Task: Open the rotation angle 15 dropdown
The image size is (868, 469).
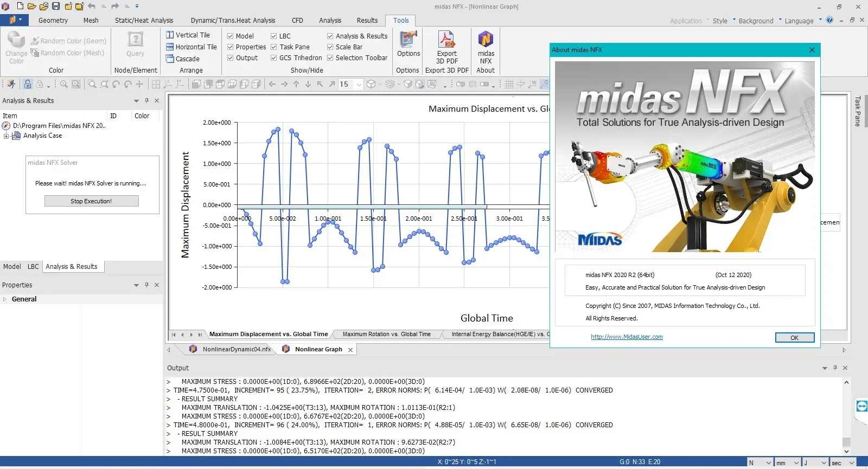Action: pos(359,85)
